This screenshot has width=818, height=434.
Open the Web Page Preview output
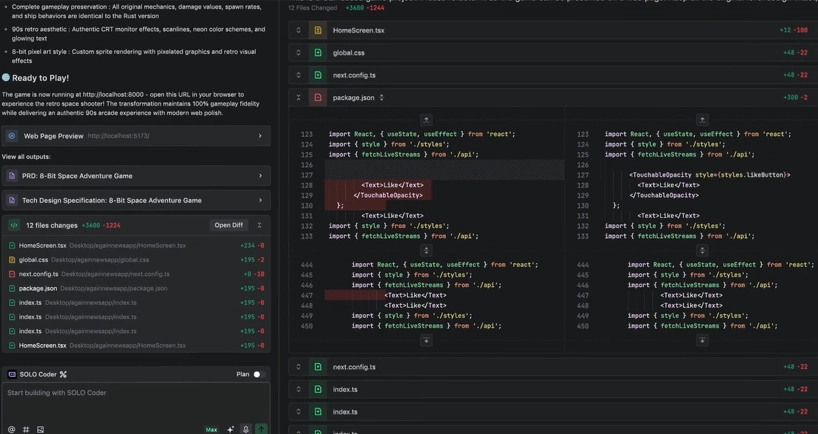135,136
